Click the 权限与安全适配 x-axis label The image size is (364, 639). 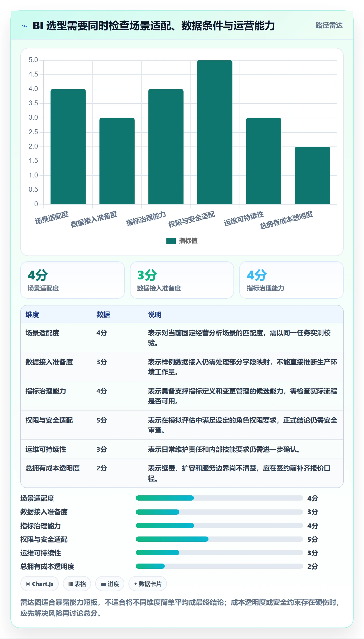(192, 219)
